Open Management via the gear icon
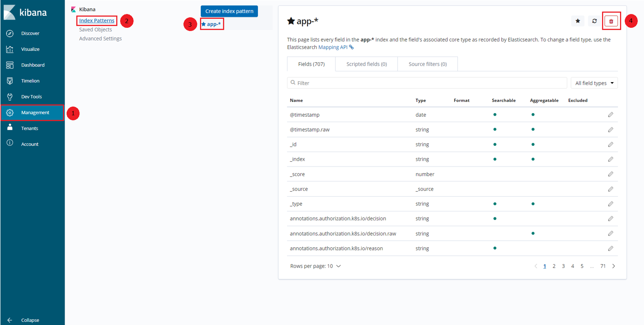The height and width of the screenshot is (325, 644). coord(10,113)
